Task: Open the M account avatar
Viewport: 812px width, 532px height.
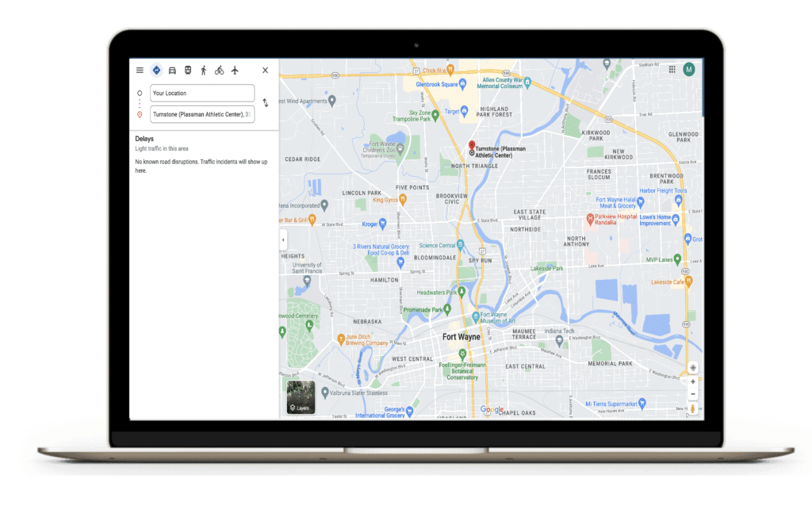Action: [689, 70]
